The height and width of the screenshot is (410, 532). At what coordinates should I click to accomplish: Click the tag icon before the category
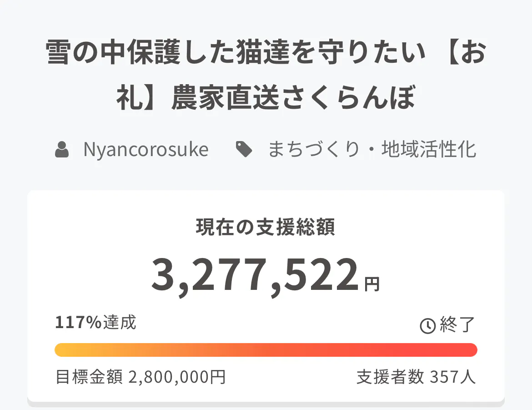(244, 150)
